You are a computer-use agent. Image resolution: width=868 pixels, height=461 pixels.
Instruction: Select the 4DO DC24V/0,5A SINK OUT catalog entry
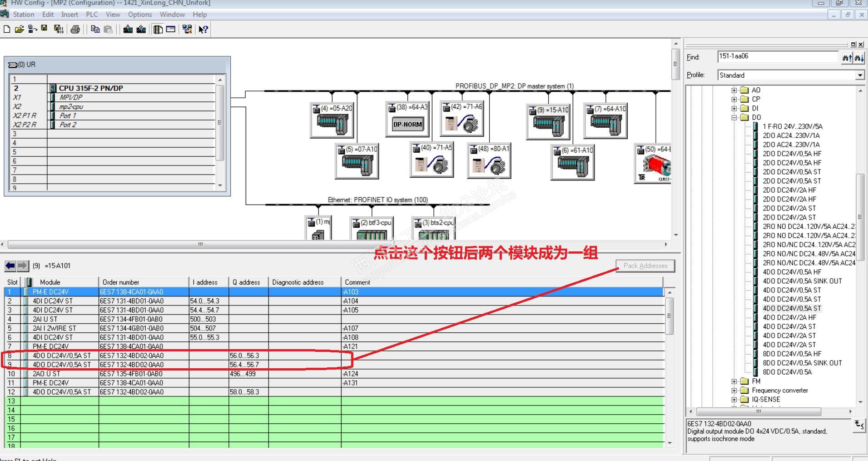(x=802, y=281)
